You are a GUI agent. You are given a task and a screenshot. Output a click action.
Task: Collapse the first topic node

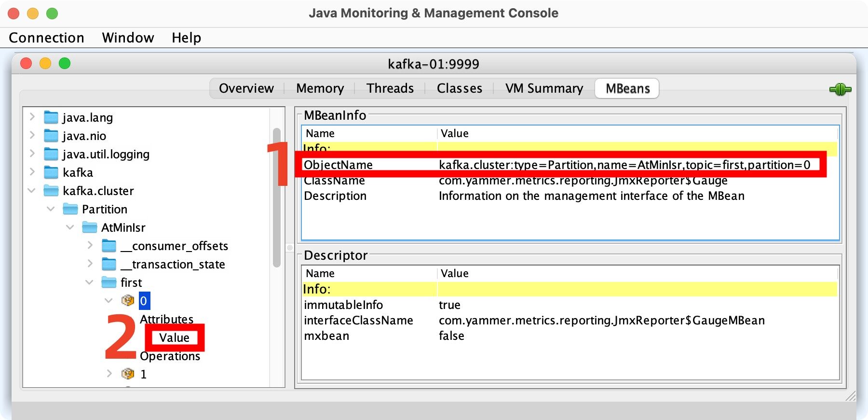click(x=89, y=282)
